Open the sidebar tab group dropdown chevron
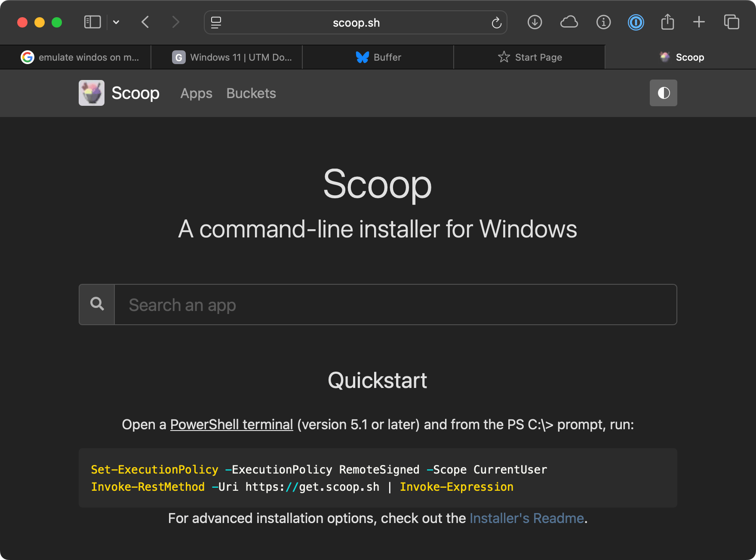 coord(116,22)
